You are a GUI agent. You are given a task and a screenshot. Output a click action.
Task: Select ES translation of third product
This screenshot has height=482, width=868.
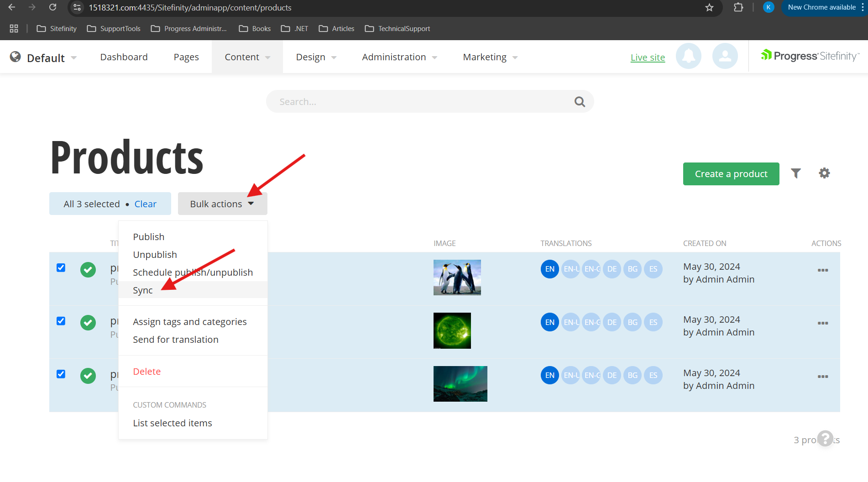point(654,375)
